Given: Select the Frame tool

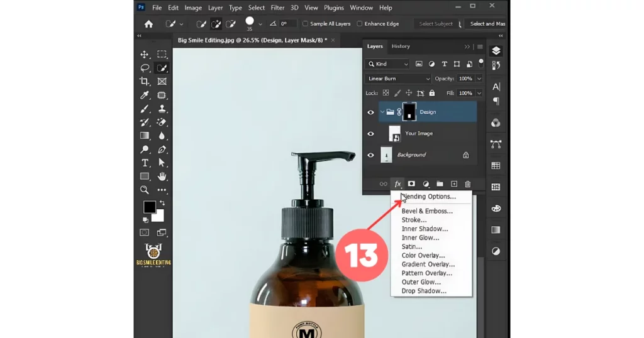Looking at the screenshot, I should point(162,82).
